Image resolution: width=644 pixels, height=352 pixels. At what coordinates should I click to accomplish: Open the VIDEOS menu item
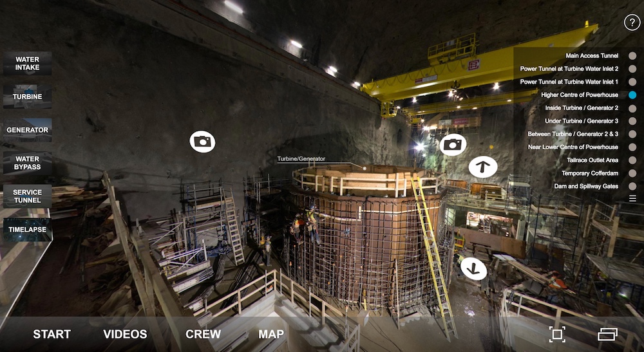125,334
